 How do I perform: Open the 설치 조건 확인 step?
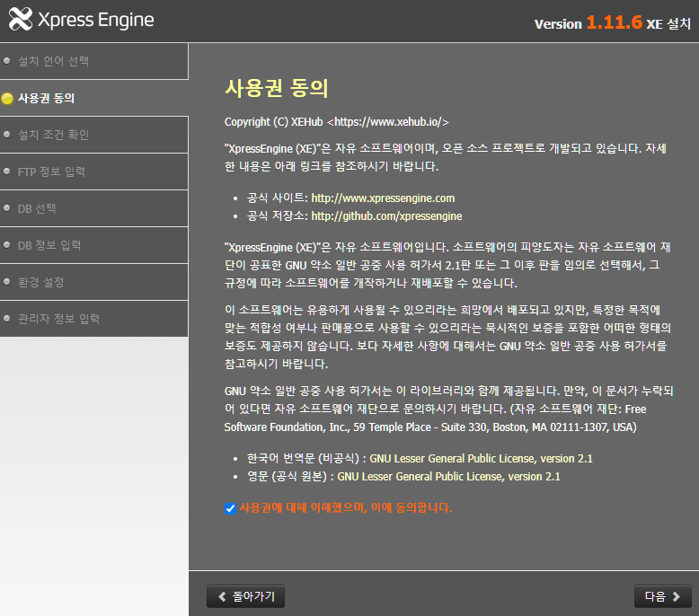[x=93, y=135]
